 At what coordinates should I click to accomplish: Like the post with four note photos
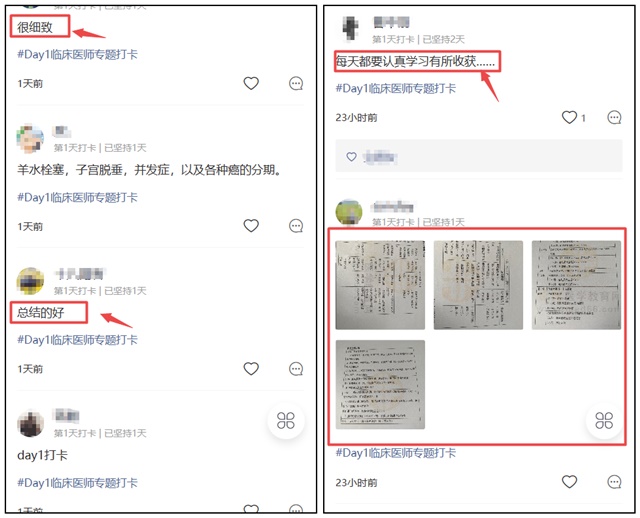click(x=569, y=482)
